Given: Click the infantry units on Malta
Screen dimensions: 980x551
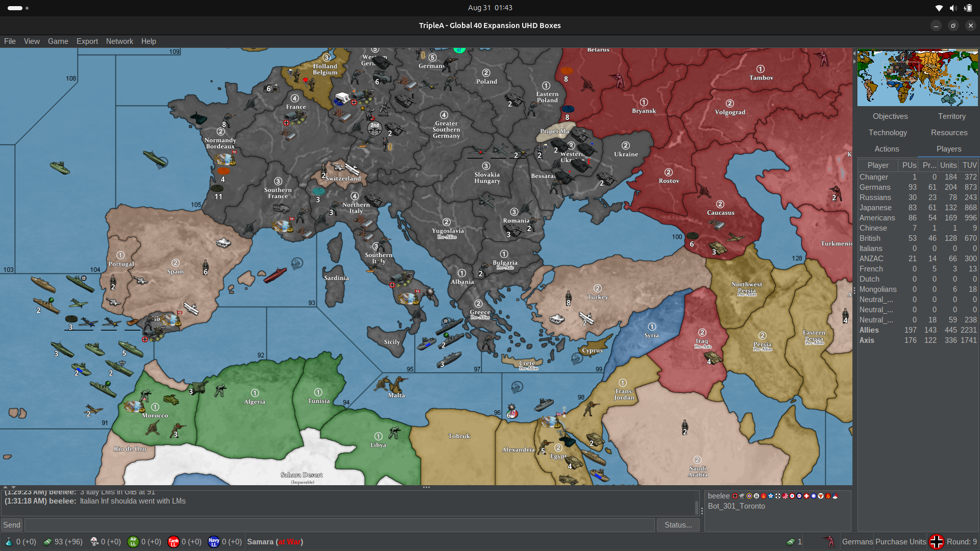Looking at the screenshot, I should point(391,384).
